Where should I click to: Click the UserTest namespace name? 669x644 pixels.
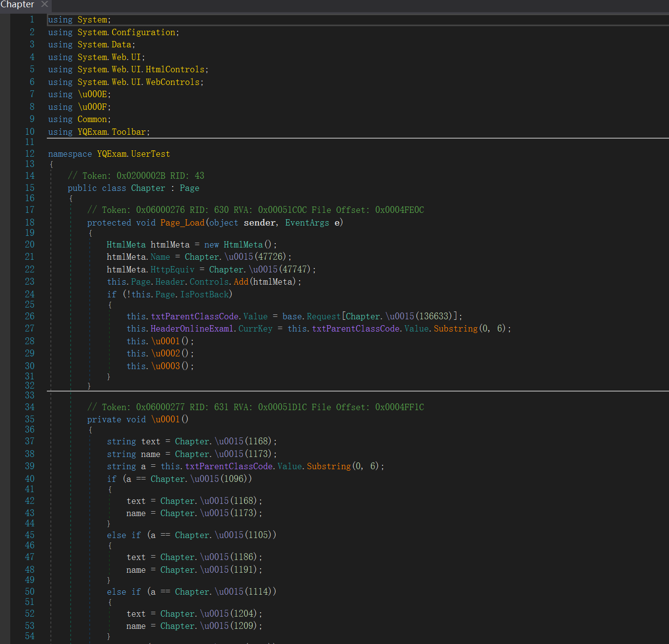[x=150, y=154]
